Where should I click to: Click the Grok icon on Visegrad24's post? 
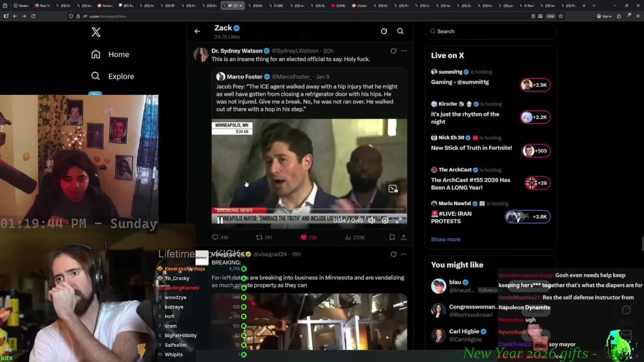(x=393, y=254)
